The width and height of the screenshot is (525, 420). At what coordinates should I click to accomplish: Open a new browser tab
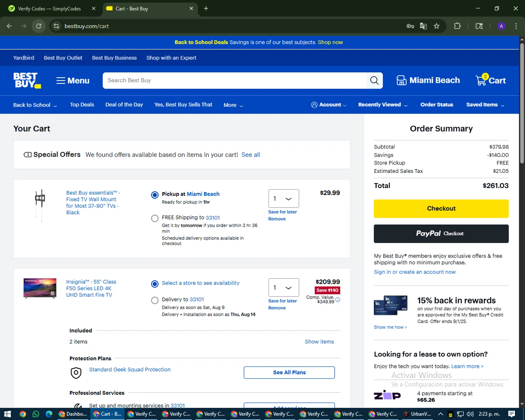pos(206,8)
